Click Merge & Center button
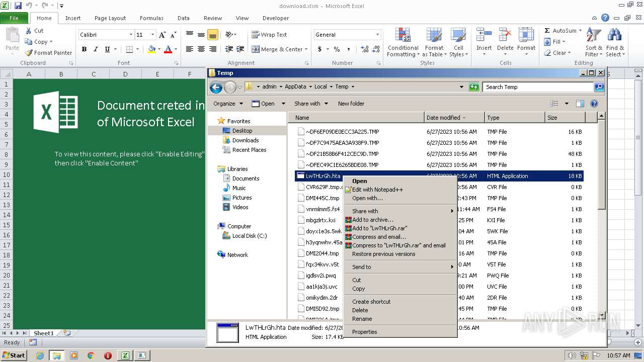This screenshot has height=362, width=644. click(x=277, y=49)
